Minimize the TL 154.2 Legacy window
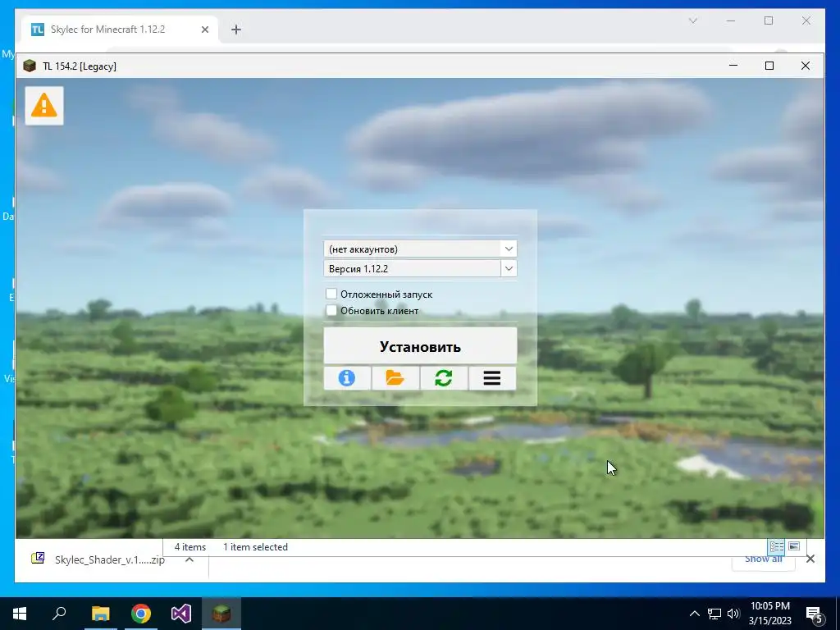This screenshot has width=840, height=630. [x=733, y=66]
